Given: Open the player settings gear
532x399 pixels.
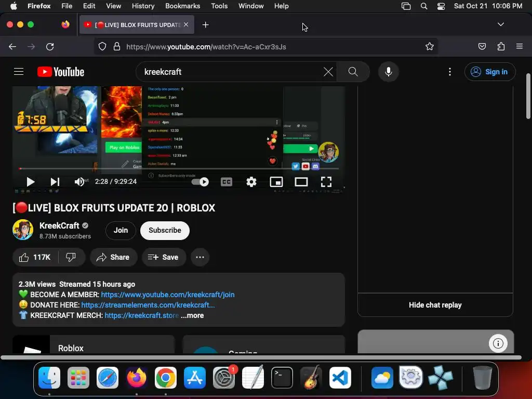Looking at the screenshot, I should point(251,182).
